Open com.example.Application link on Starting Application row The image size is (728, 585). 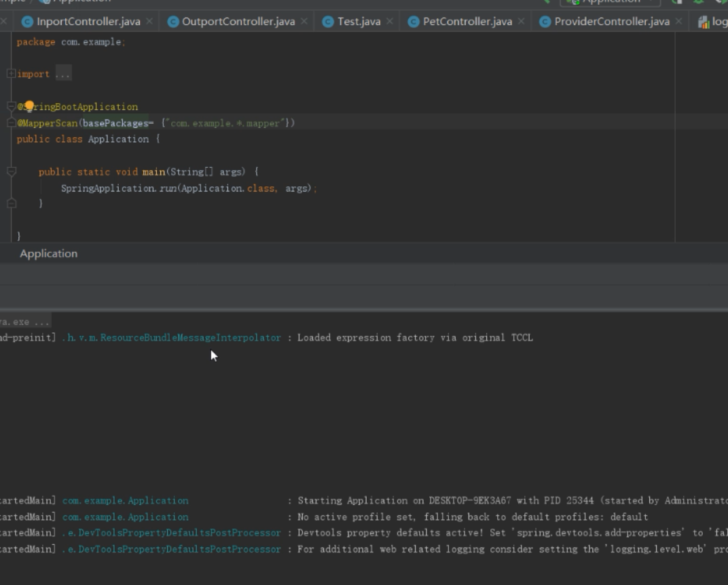pyautogui.click(x=126, y=501)
